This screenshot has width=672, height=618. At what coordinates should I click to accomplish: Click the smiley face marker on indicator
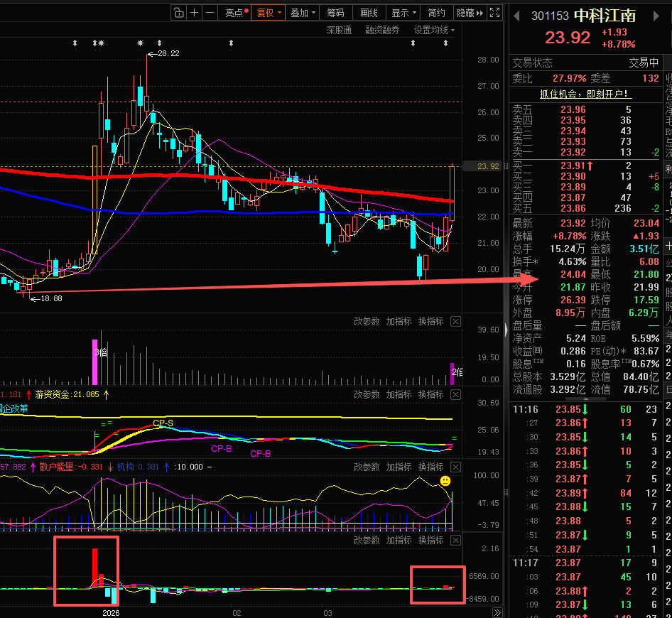coord(445,481)
